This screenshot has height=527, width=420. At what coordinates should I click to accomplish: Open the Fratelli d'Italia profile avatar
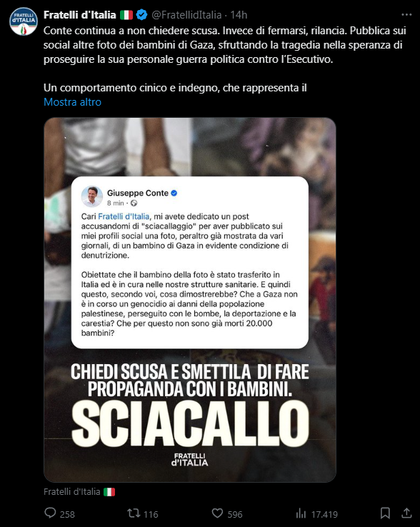(x=23, y=21)
